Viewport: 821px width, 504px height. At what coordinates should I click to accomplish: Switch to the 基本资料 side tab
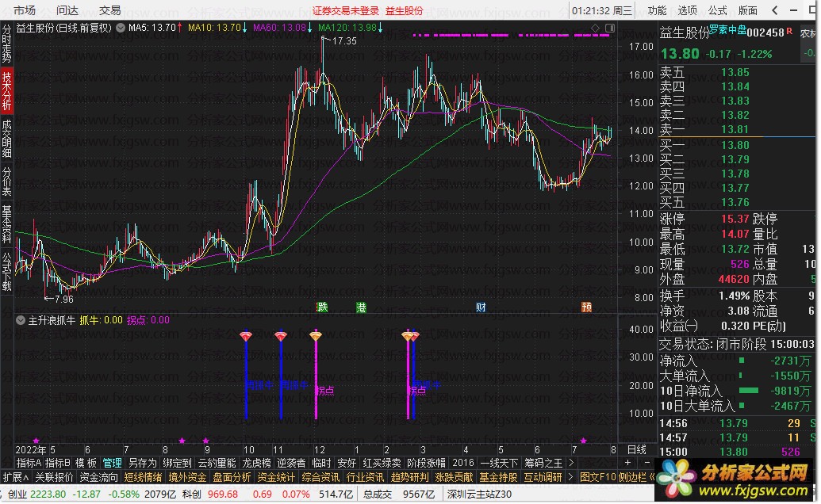pyautogui.click(x=7, y=224)
